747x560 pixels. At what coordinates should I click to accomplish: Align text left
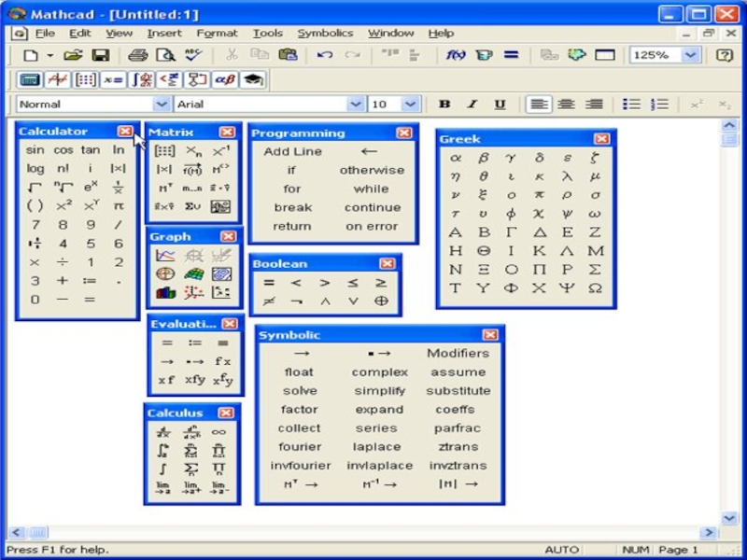(x=539, y=105)
